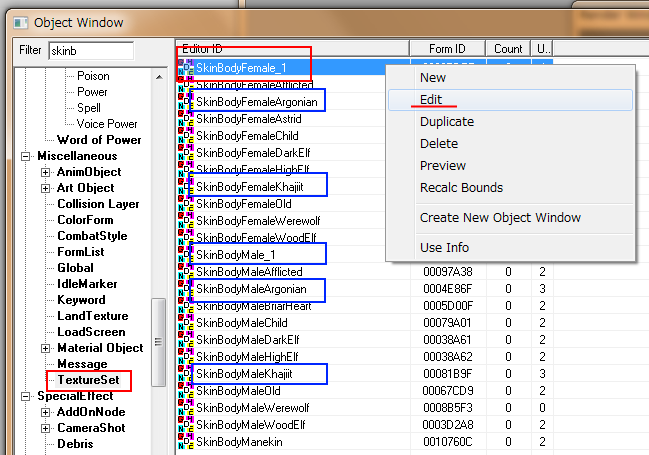This screenshot has width=649, height=455.
Task: Expand the AddOnNode tree node
Action: coord(46,412)
